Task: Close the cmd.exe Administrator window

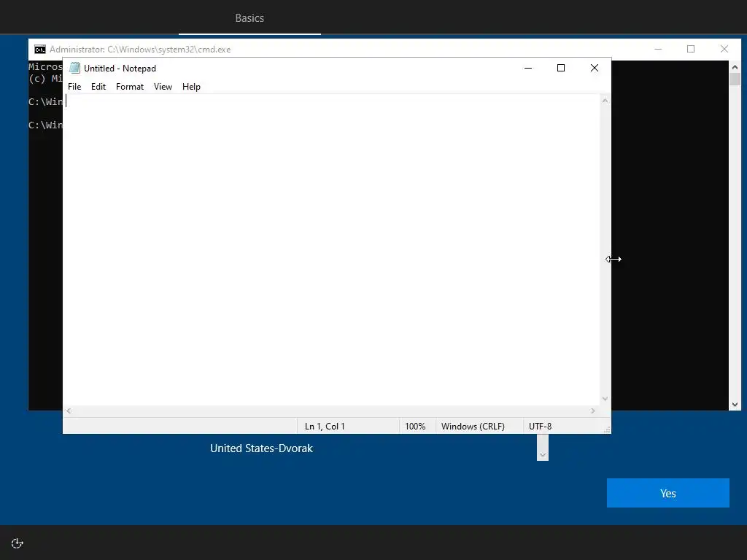Action: tap(724, 49)
